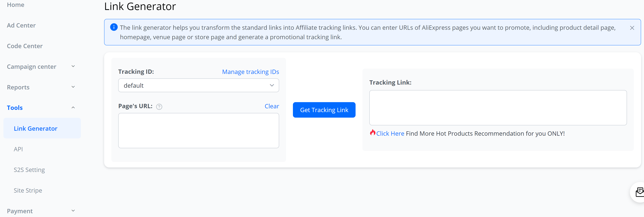Select the API item under Tools
This screenshot has height=217, width=644.
[18, 149]
